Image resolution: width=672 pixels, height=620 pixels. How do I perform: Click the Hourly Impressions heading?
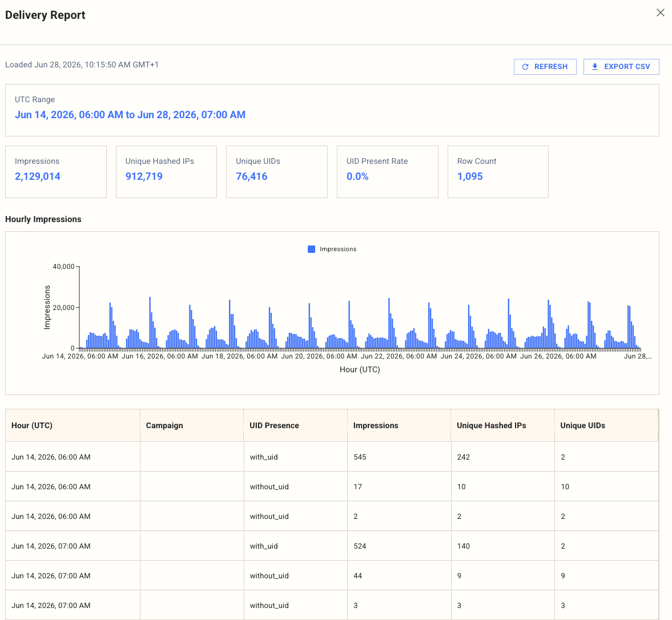[x=43, y=219]
